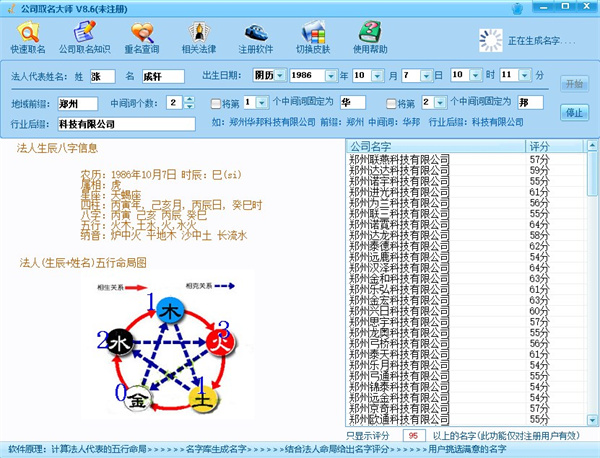Click the name list scroll up arrow
Screen dimensions: 600x458
[592, 145]
